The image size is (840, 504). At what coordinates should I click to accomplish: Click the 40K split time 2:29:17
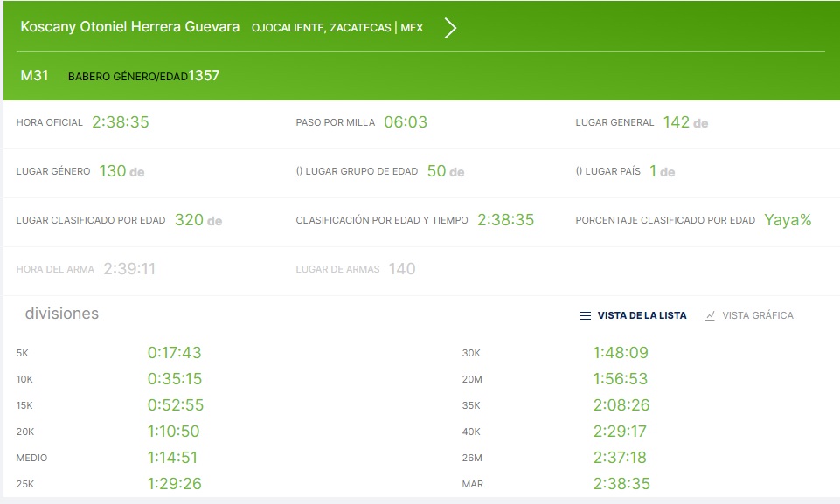pos(621,432)
